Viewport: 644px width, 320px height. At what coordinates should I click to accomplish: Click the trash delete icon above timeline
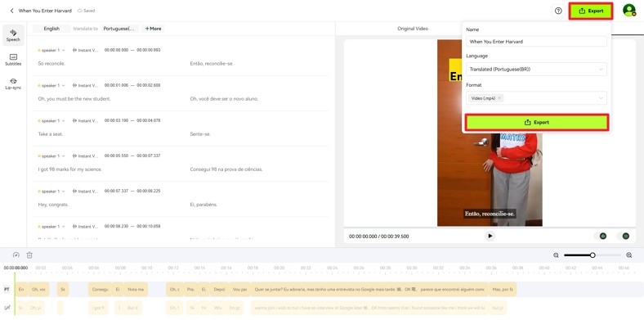pos(29,255)
